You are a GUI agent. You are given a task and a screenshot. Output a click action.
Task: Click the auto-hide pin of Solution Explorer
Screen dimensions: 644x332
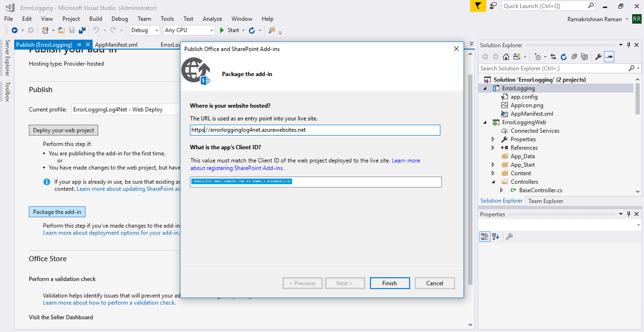[x=629, y=45]
